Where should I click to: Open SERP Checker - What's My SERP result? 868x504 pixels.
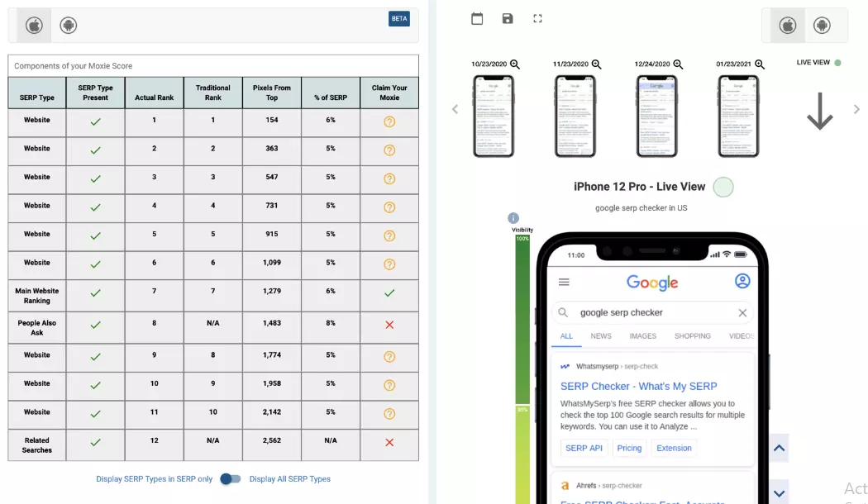tap(639, 386)
